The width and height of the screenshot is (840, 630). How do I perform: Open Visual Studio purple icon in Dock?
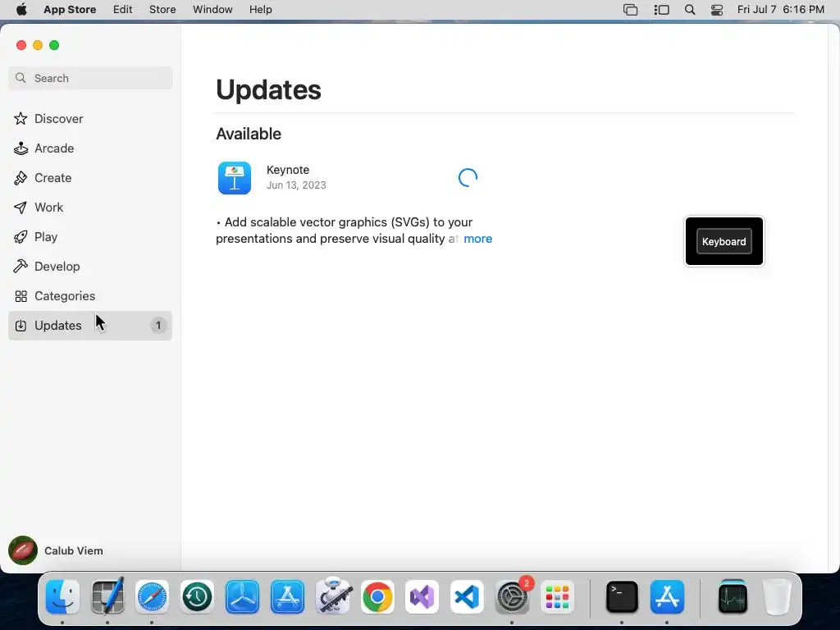tap(422, 596)
